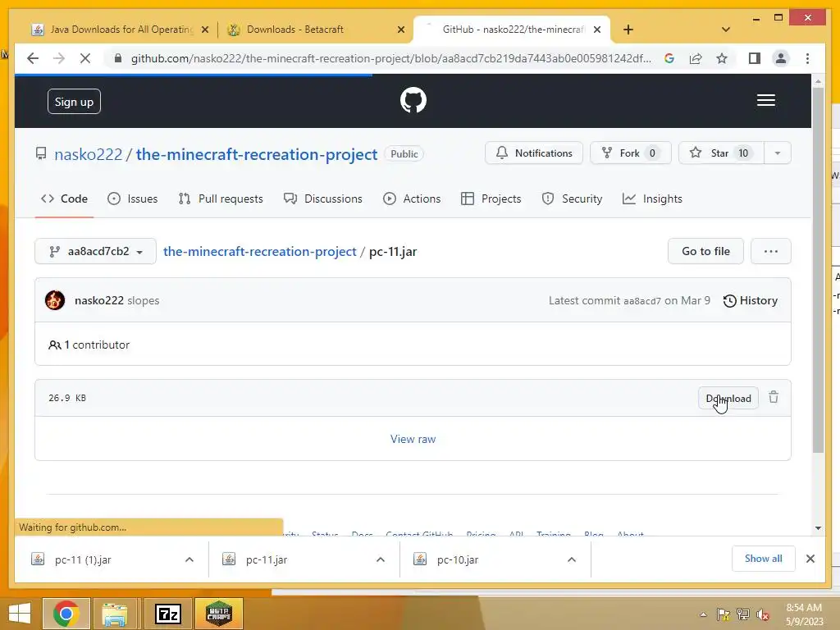Click the Go to file button
The width and height of the screenshot is (840, 630).
(705, 251)
